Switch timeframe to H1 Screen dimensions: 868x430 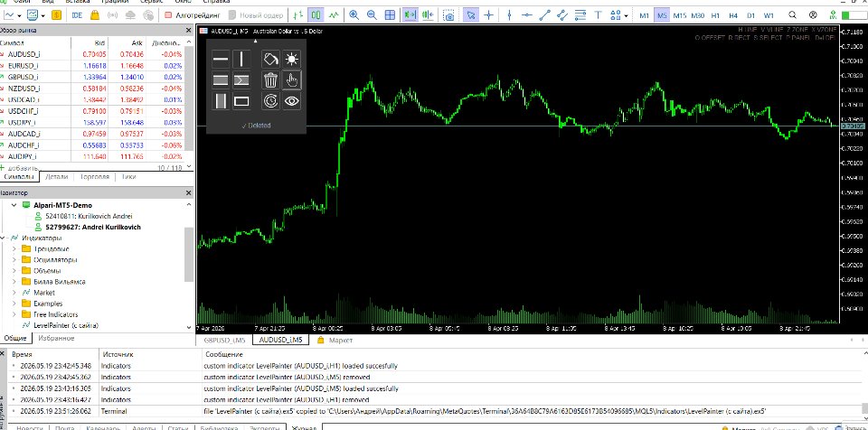pyautogui.click(x=715, y=15)
